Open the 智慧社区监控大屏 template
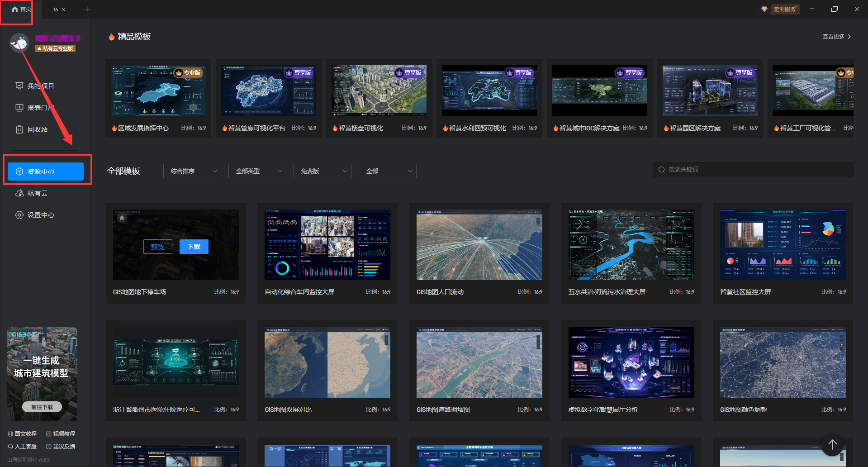This screenshot has width=868, height=467. coord(783,245)
